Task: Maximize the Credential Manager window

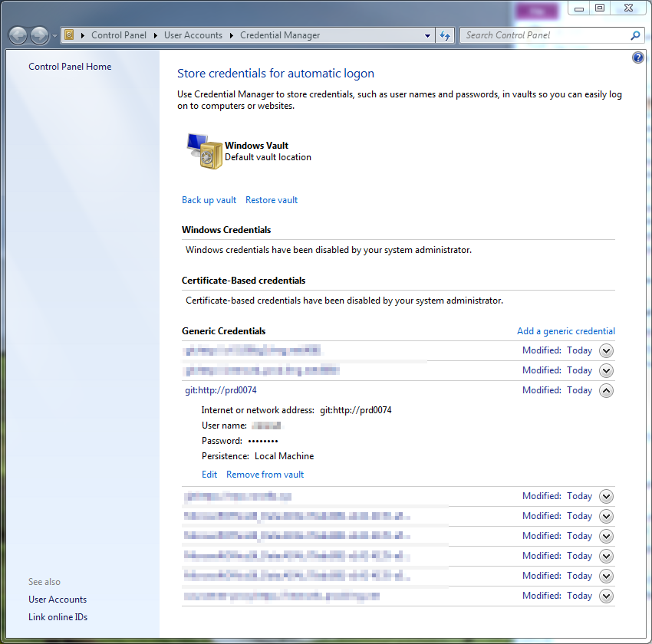Action: point(600,8)
